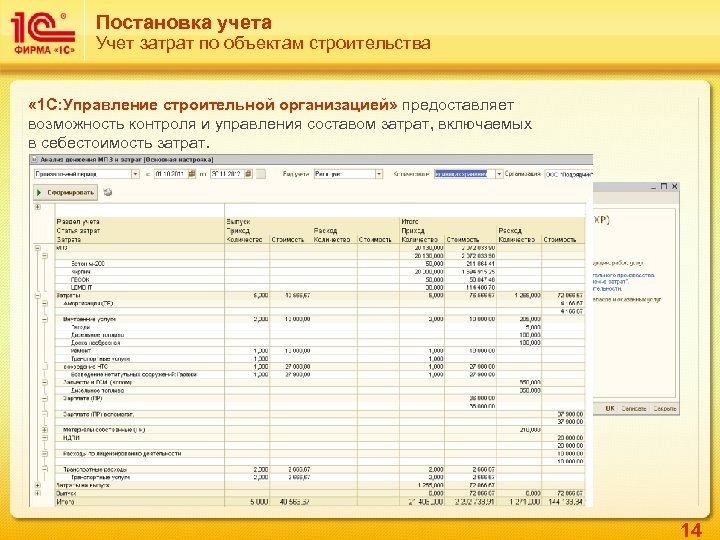
Task: Click the start date input field
Action: (170, 174)
